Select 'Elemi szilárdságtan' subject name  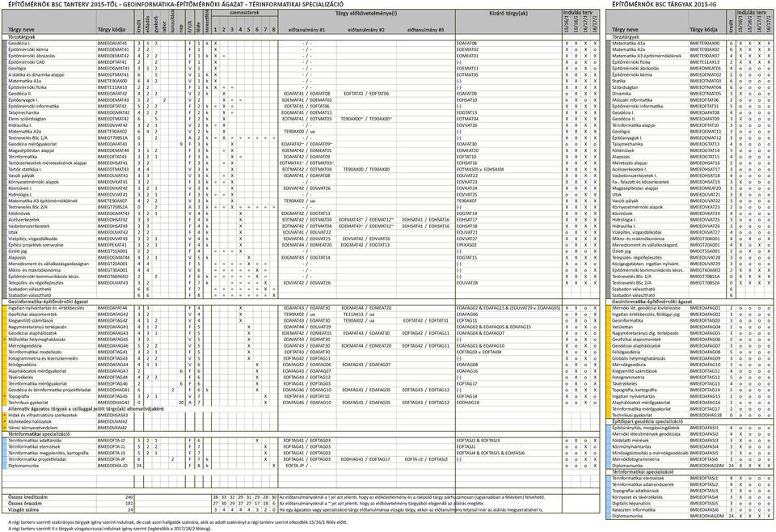27,119
